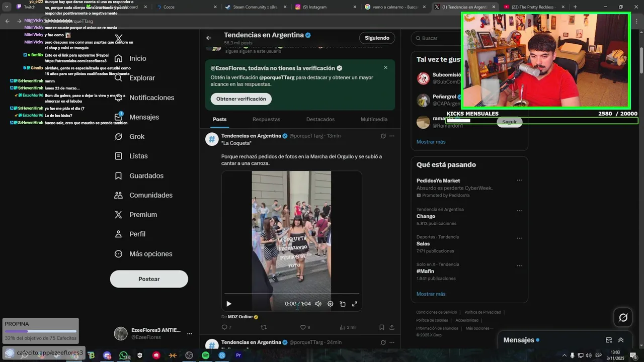
Task: Switch to the Respuestas tab
Action: [x=266, y=120]
